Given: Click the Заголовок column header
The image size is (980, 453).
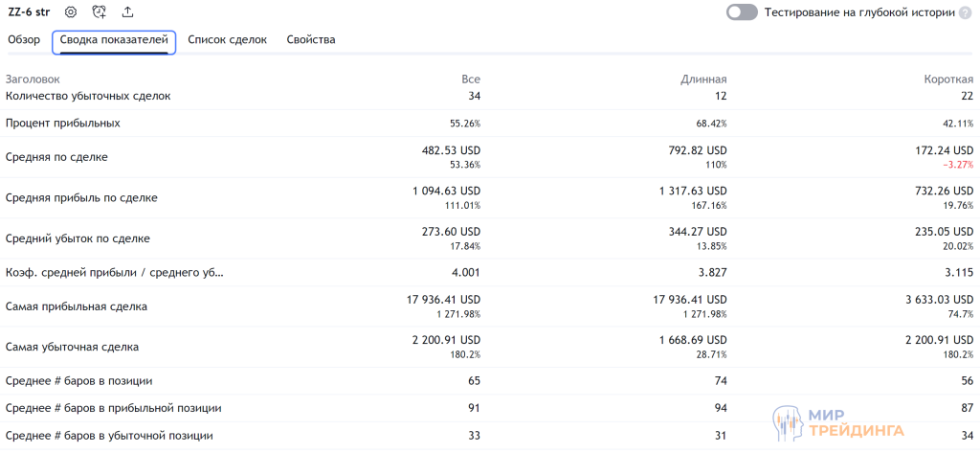Looking at the screenshot, I should [33, 79].
